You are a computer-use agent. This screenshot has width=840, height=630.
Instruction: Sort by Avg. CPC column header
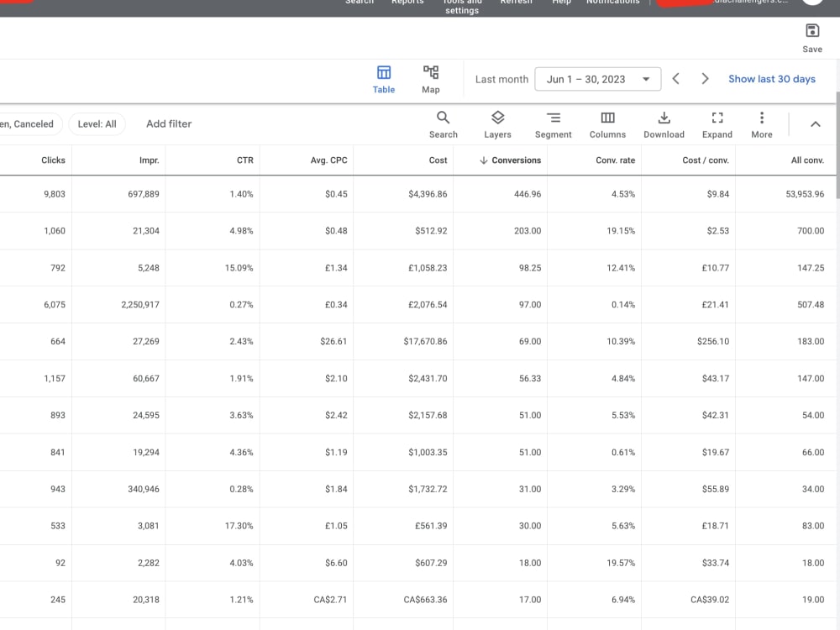click(328, 160)
